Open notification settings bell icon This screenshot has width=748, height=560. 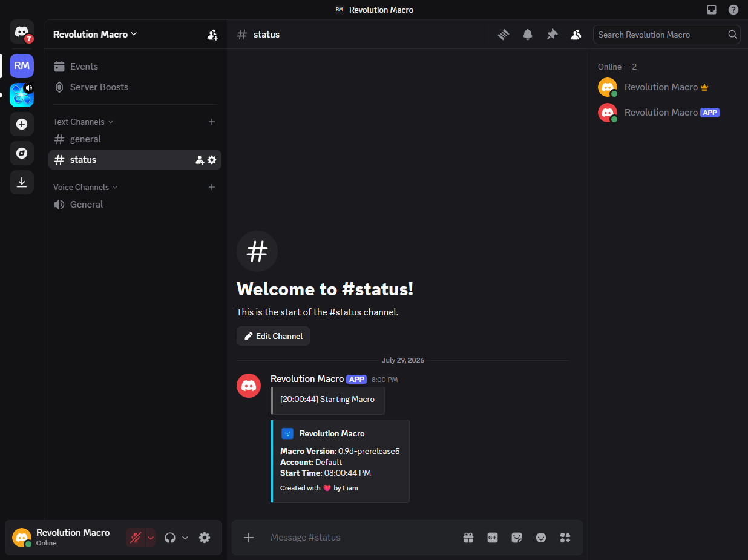[x=528, y=35]
